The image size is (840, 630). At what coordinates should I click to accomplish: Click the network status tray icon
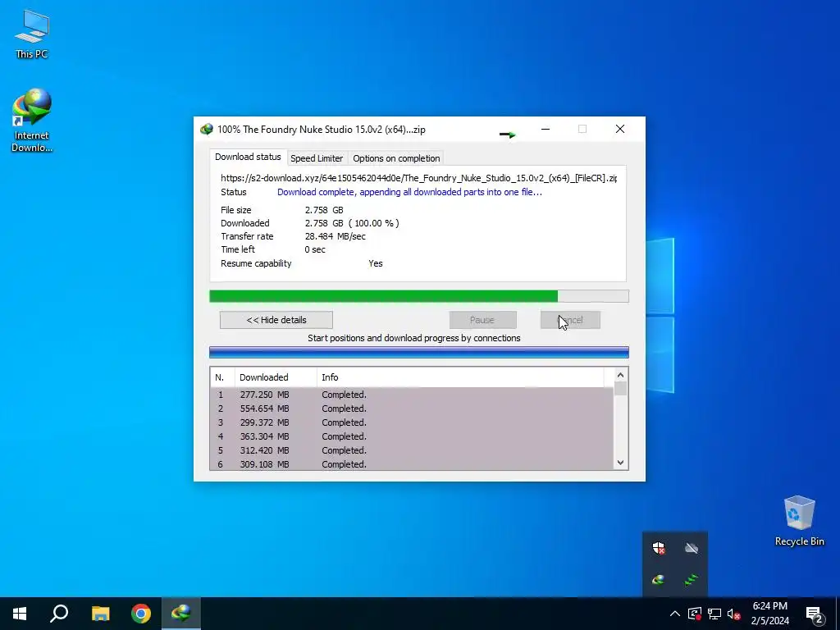714,614
